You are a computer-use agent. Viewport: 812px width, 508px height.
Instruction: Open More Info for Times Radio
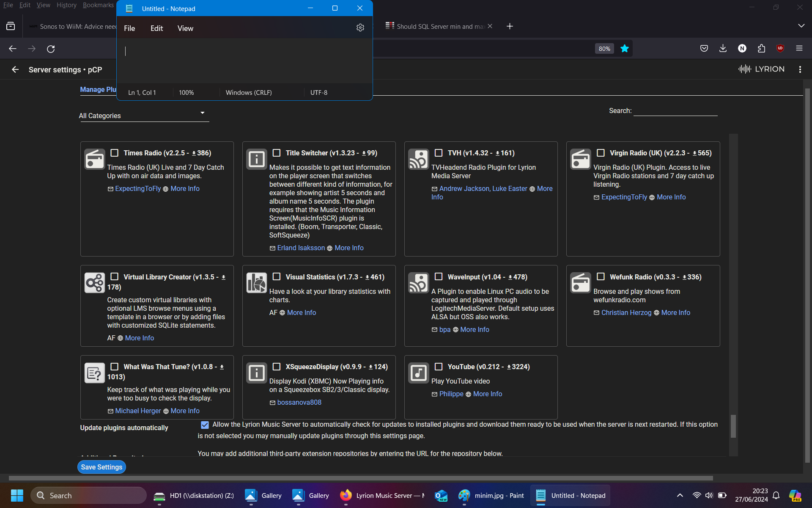[185, 189]
